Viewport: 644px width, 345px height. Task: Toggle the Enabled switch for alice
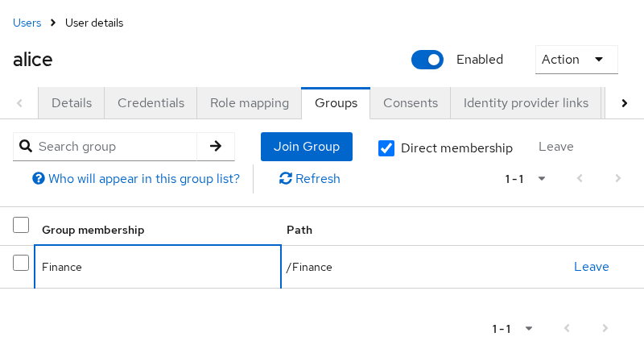pos(427,60)
